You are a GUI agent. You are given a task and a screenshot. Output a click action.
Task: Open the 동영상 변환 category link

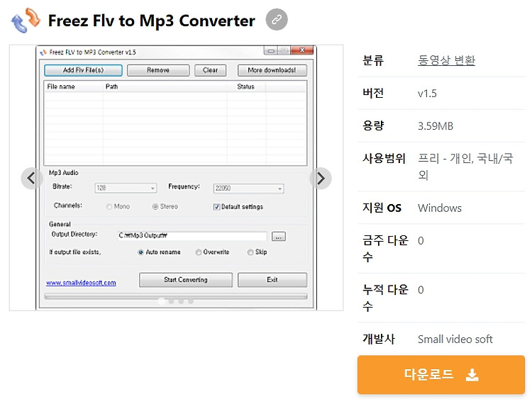[x=446, y=60]
